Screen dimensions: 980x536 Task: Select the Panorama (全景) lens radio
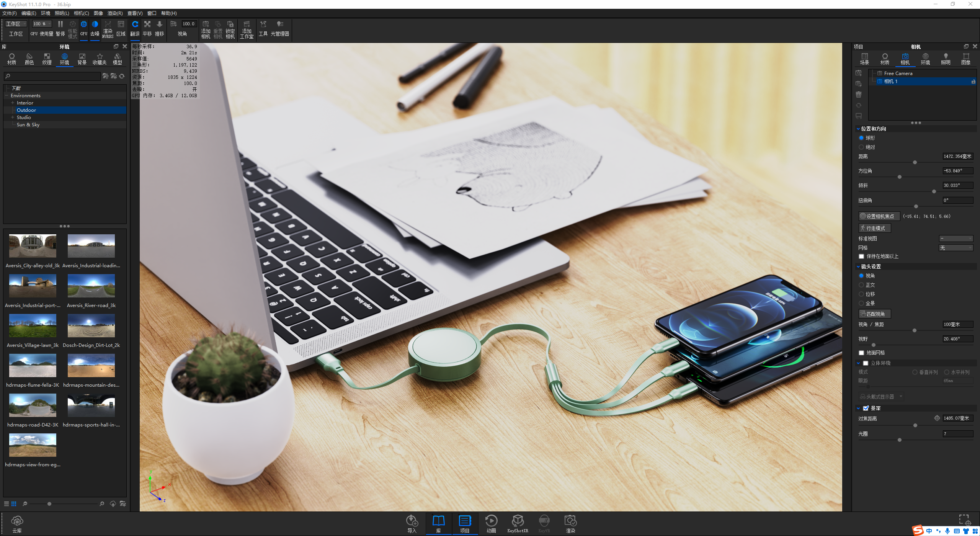[861, 303]
